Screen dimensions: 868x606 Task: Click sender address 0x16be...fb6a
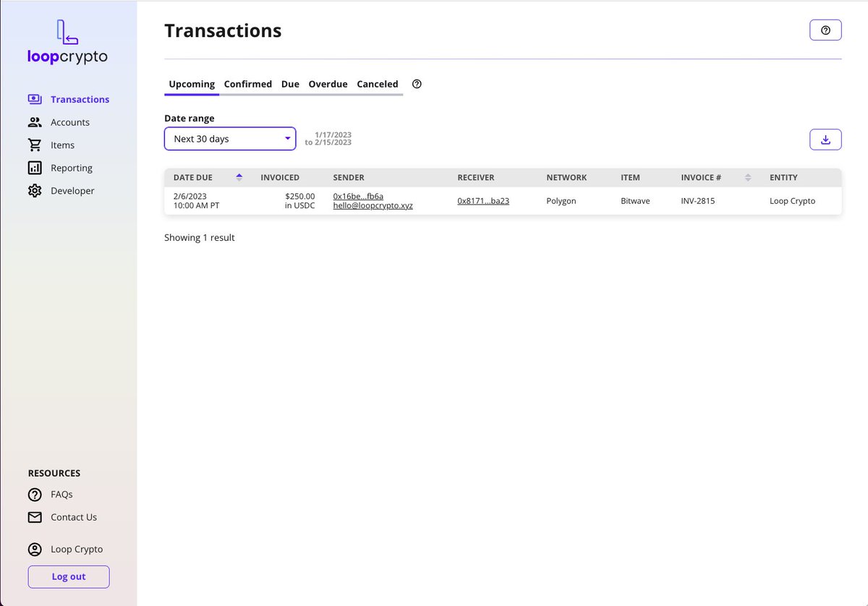[x=358, y=196]
